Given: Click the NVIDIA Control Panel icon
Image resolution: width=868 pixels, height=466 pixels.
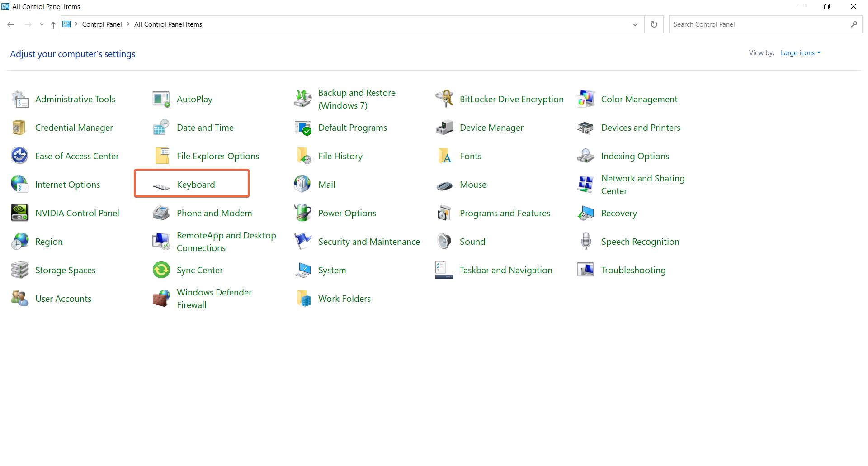Looking at the screenshot, I should (19, 213).
